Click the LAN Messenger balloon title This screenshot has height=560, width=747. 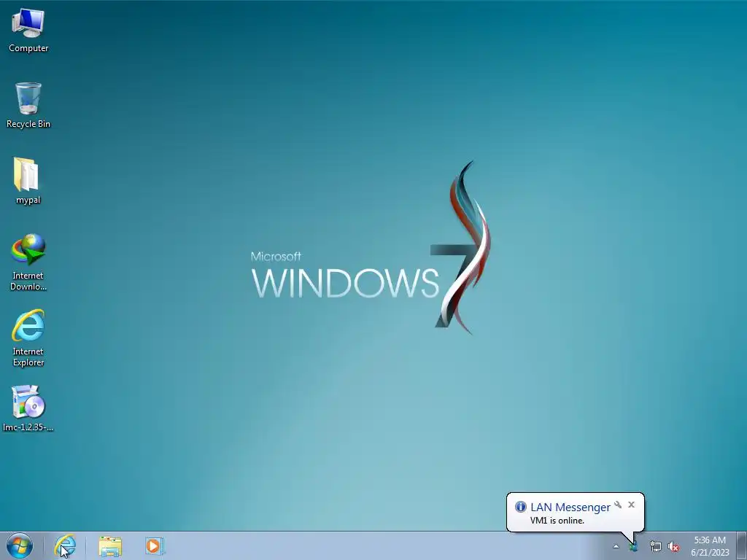[x=570, y=507]
